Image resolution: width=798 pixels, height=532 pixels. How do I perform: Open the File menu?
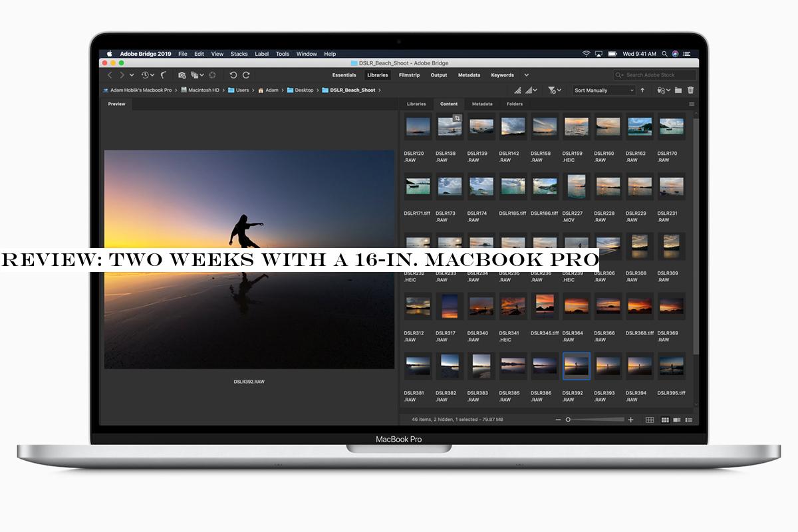click(182, 54)
